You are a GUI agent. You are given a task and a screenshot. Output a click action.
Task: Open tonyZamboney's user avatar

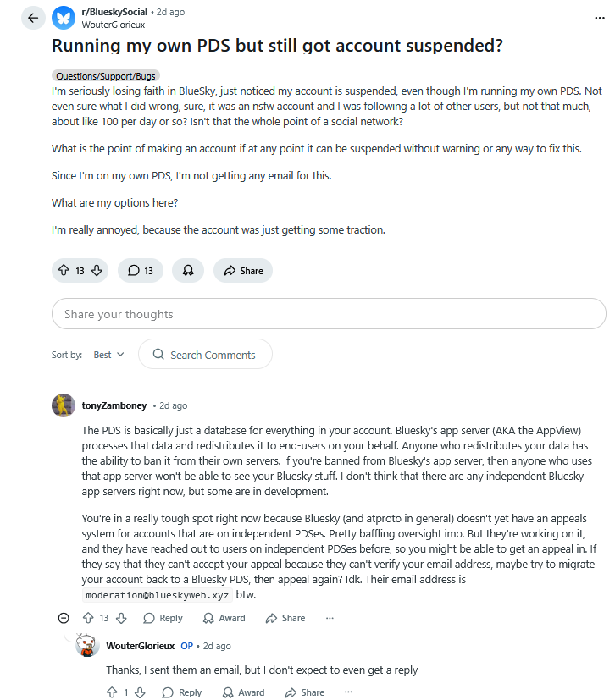point(64,405)
